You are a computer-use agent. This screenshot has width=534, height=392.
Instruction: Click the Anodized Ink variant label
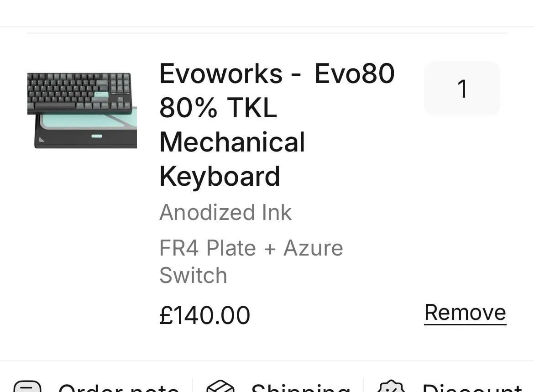225,213
